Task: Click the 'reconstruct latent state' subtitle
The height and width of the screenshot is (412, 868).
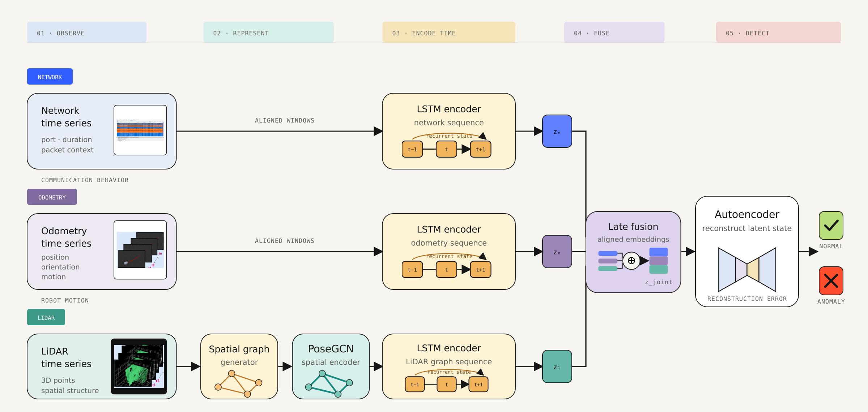Action: (x=747, y=228)
